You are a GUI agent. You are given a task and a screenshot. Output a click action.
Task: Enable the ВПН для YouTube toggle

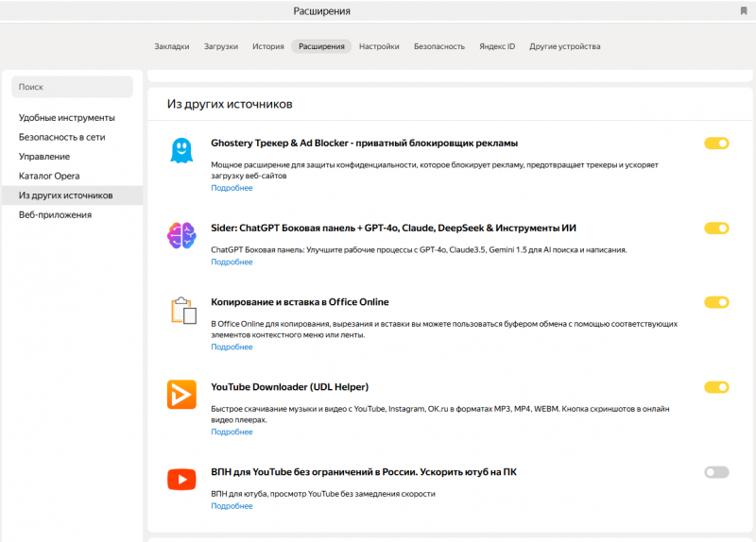(716, 472)
